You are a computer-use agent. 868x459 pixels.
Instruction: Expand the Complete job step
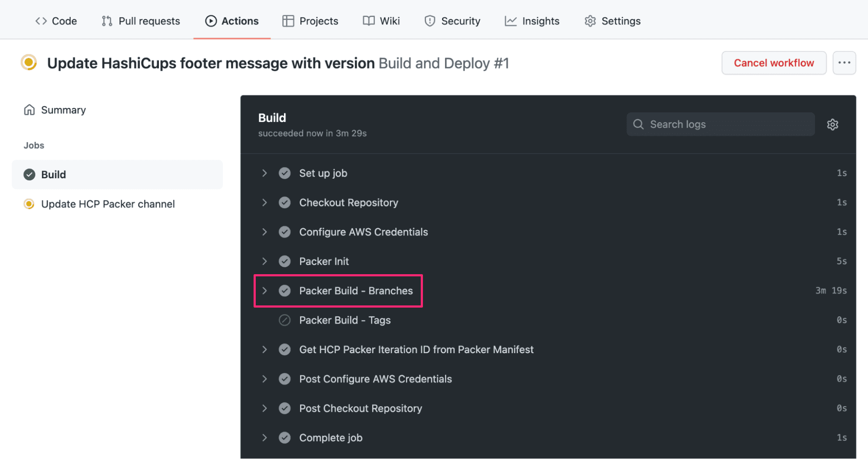(x=264, y=438)
